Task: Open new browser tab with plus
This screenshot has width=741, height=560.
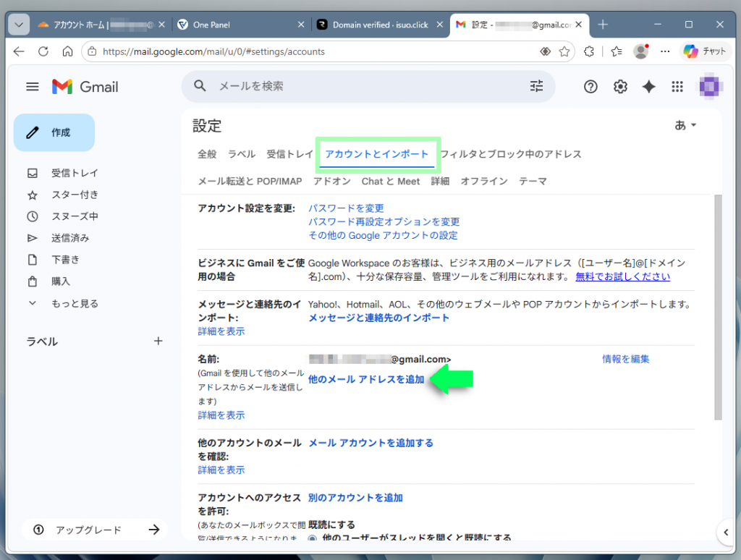Action: (603, 25)
